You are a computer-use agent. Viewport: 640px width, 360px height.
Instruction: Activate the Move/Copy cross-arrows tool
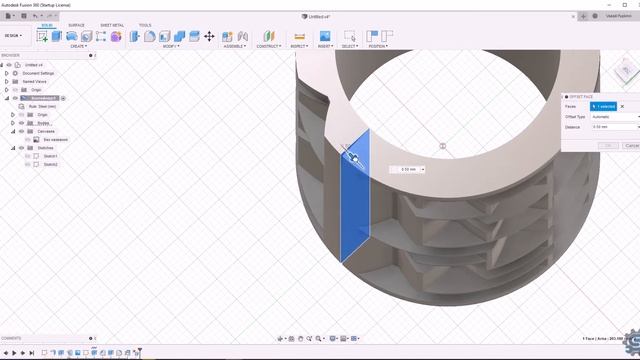[x=209, y=36]
